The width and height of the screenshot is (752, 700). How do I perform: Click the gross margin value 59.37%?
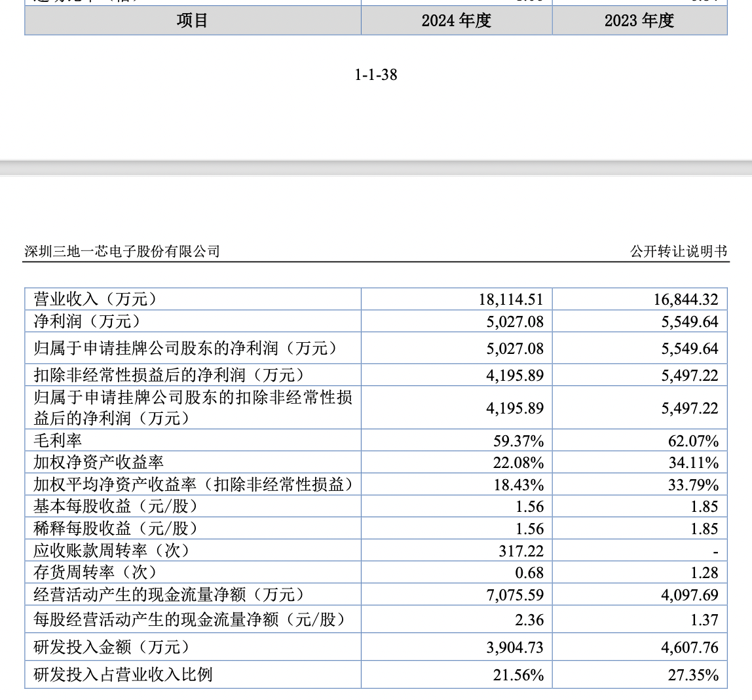(518, 440)
